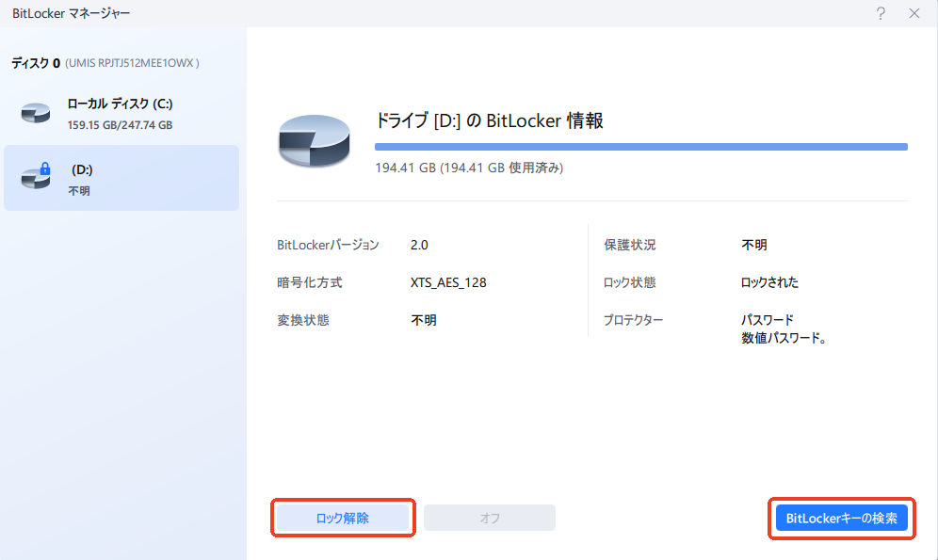
Task: Click the ロックされた lock status value
Action: pos(769,282)
